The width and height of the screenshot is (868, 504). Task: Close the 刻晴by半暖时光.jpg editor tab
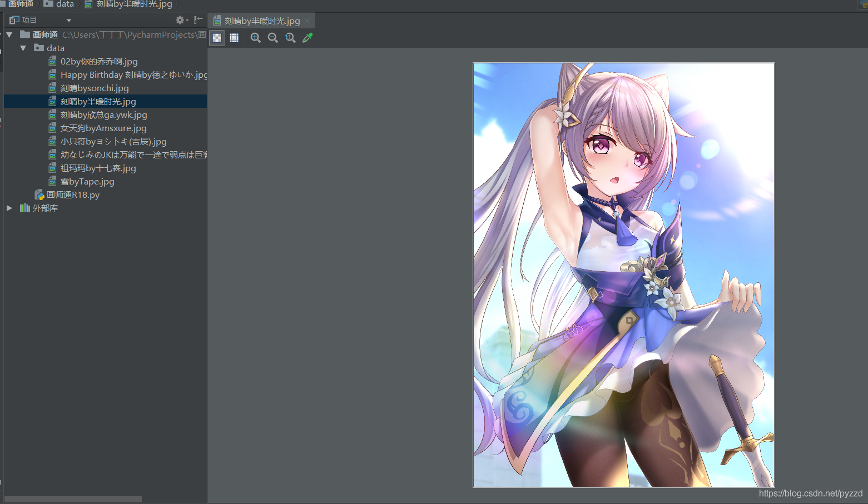[307, 21]
